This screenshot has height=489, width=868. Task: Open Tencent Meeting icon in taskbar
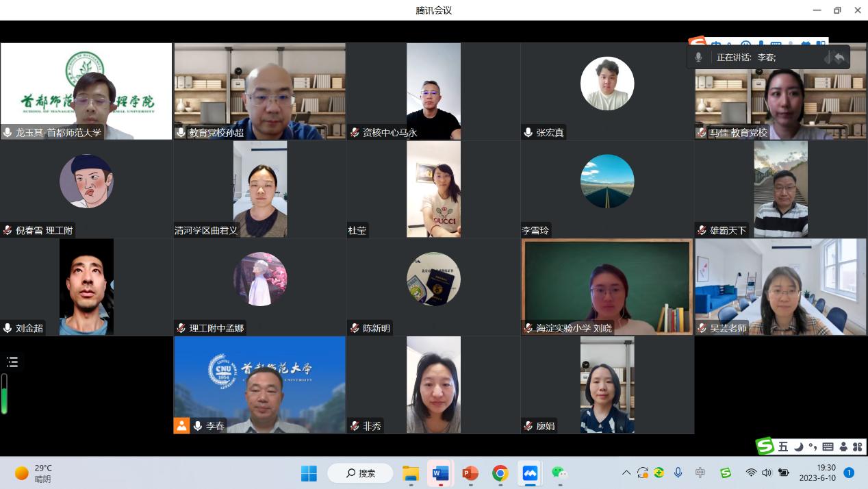530,473
